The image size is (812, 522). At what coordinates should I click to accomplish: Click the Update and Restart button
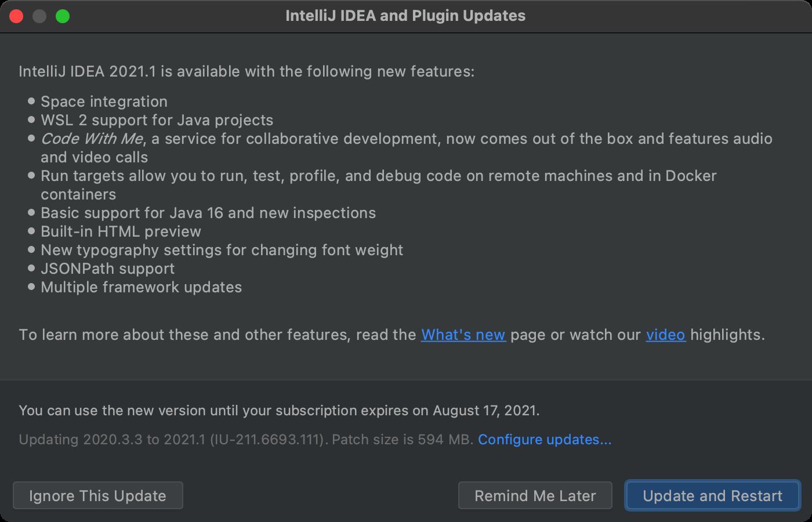pyautogui.click(x=712, y=496)
